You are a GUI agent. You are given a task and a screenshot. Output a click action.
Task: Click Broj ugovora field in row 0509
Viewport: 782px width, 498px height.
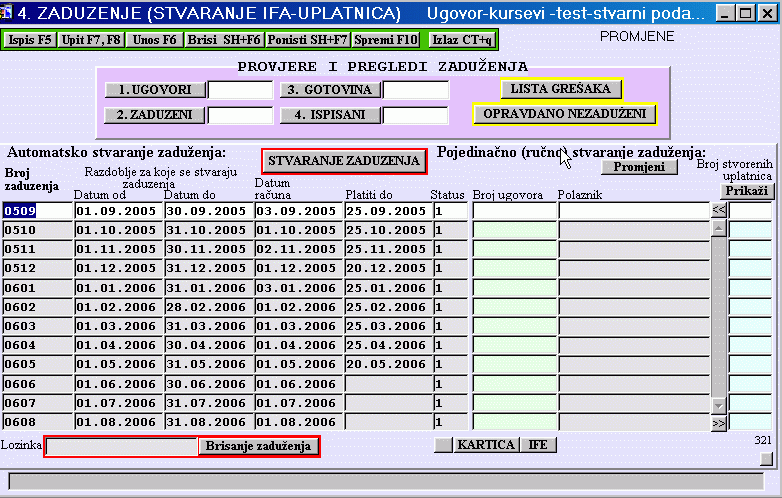[x=514, y=211]
